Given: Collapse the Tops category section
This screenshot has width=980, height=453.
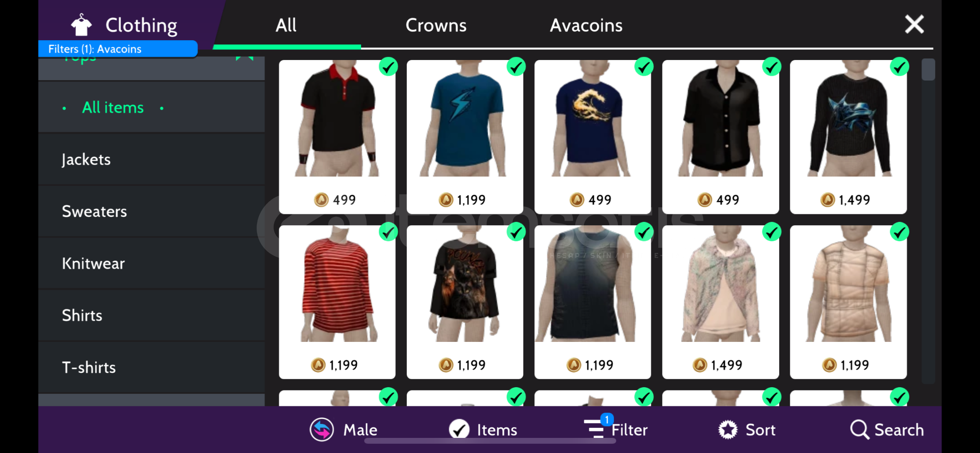Looking at the screenshot, I should pyautogui.click(x=245, y=59).
